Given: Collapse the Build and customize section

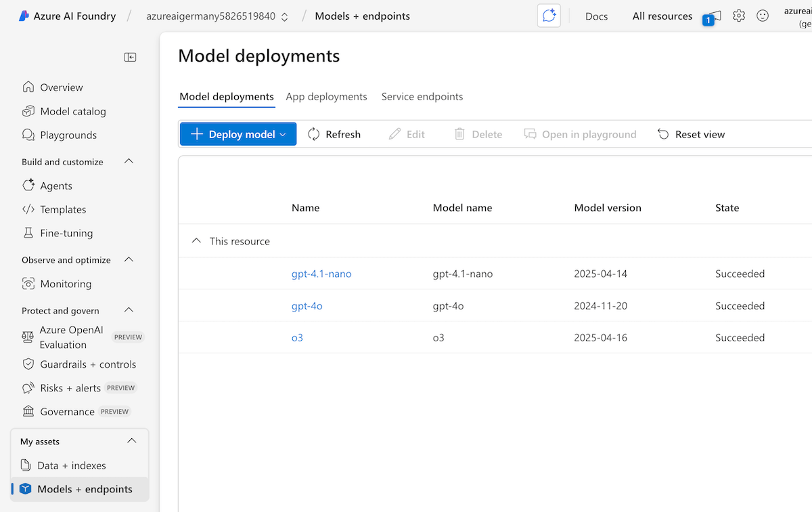Looking at the screenshot, I should coord(129,162).
